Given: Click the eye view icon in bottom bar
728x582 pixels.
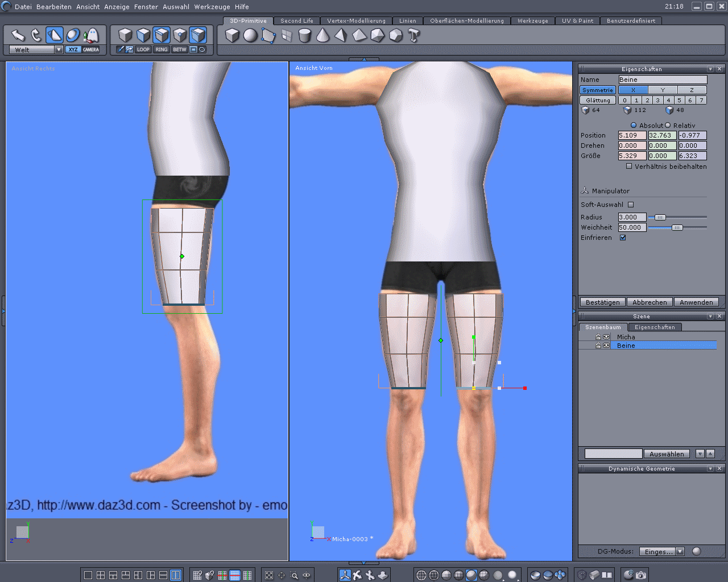Looking at the screenshot, I should click(307, 575).
